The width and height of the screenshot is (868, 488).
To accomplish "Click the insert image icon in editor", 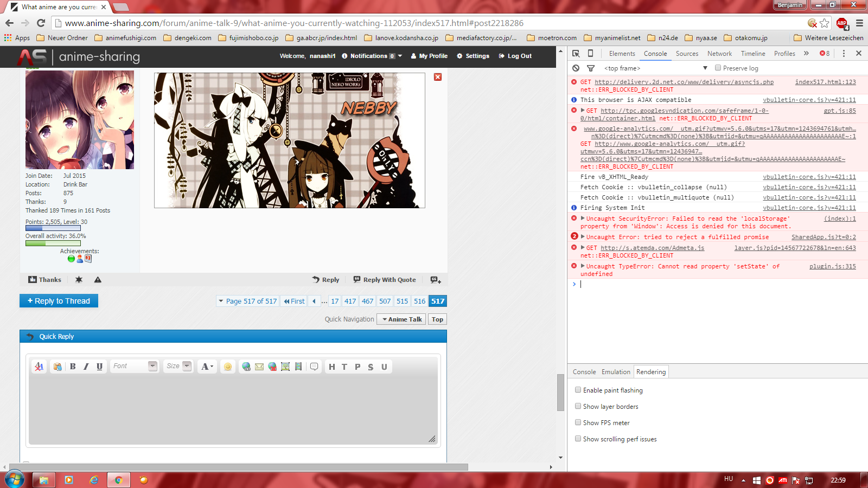I will pyautogui.click(x=285, y=367).
